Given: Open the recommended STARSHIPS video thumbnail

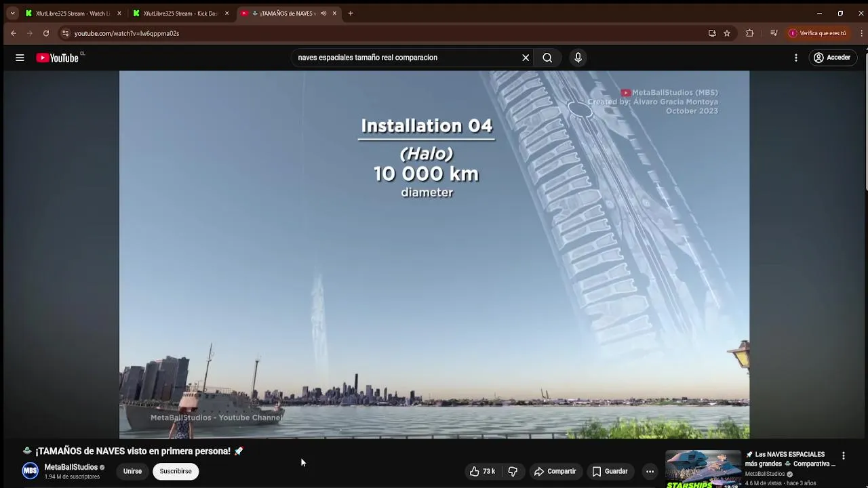Looking at the screenshot, I should tap(703, 469).
